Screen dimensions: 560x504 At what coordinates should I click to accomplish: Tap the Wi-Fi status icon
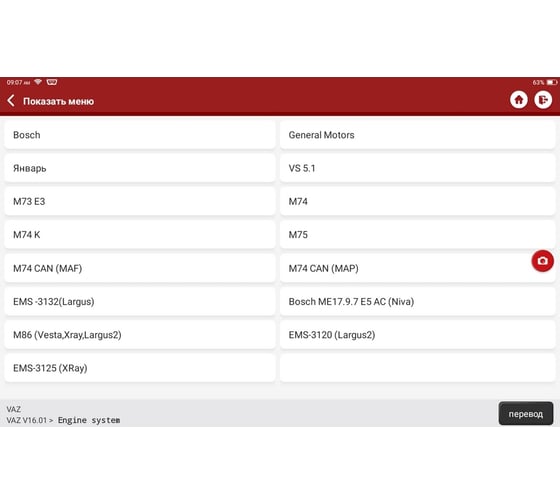point(38,82)
